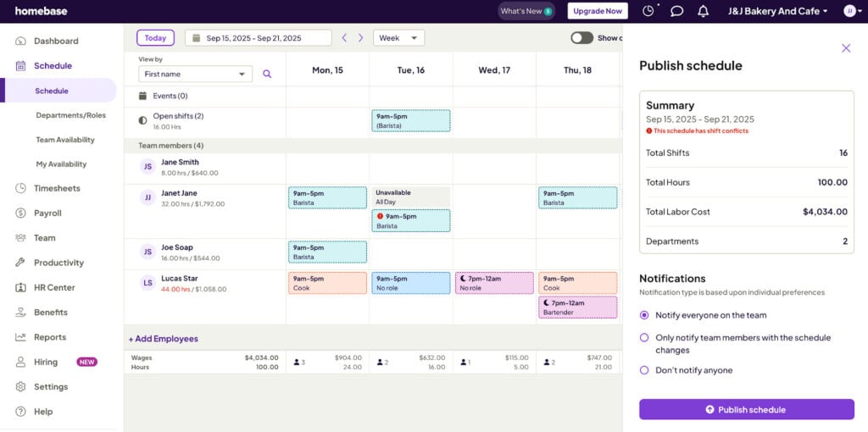Screen dimensions: 868x432
Task: Click Lucas Star's LS avatar
Action: (147, 283)
